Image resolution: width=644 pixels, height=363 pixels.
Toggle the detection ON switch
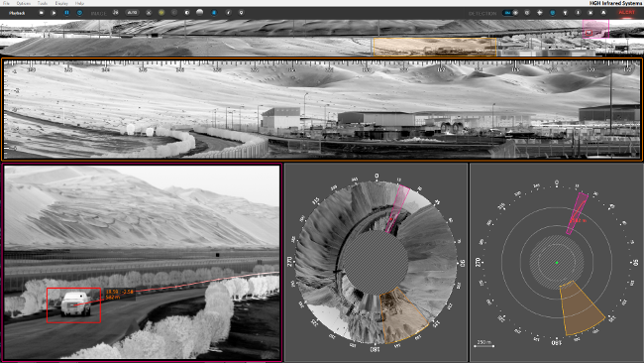coord(510,13)
